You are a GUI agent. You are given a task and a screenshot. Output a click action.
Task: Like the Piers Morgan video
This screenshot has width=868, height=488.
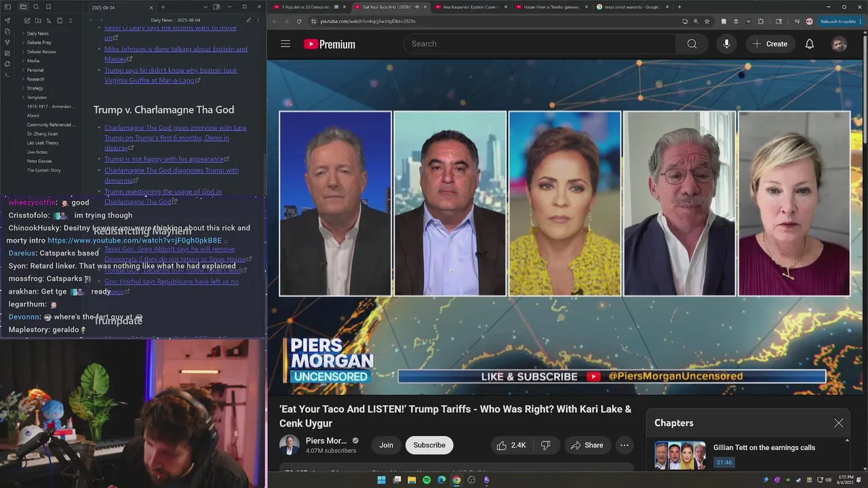tap(511, 445)
